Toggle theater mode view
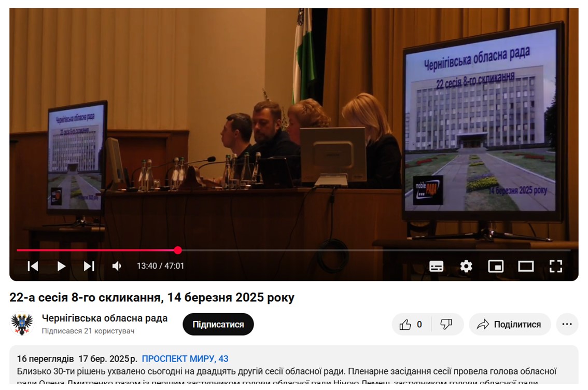 526,266
